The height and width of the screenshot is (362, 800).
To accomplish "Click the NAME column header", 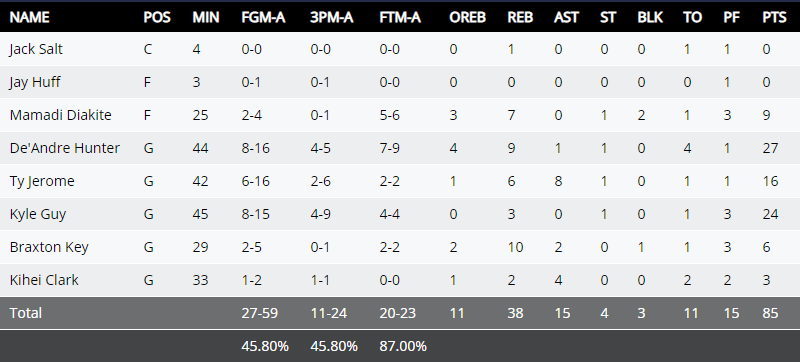I will point(30,17).
